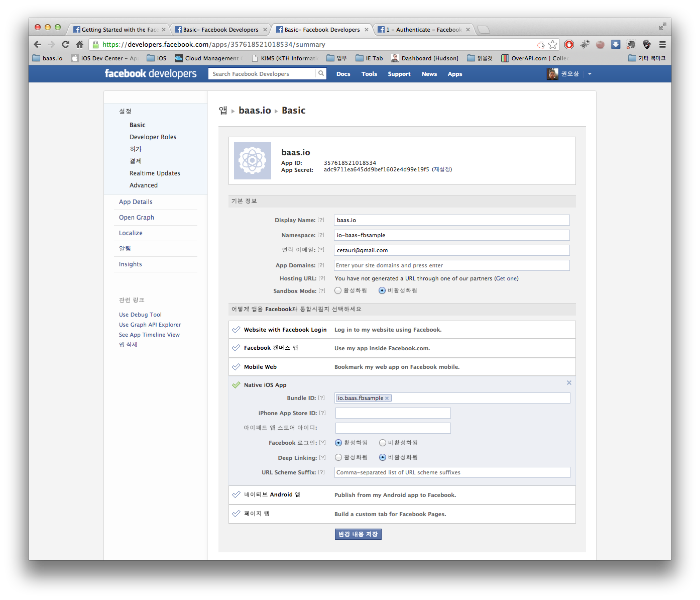
Task: Reload the page with the refresh icon
Action: click(65, 44)
